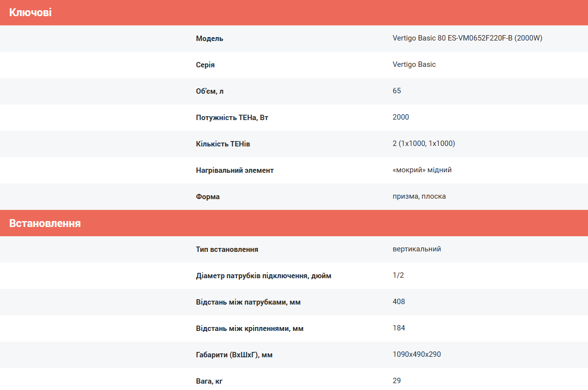Select the value '2 (1x1000, 1x1000)'
Viewport: 588px width, 390px height.
tap(424, 144)
